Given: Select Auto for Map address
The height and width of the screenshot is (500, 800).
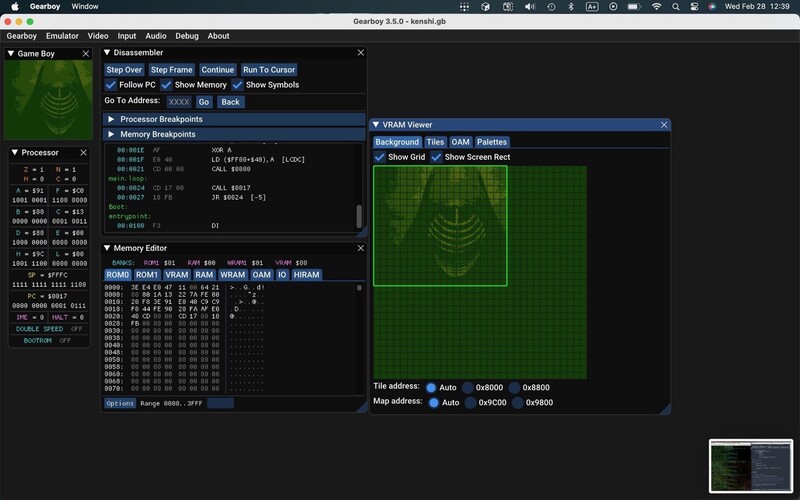Looking at the screenshot, I should (x=434, y=403).
